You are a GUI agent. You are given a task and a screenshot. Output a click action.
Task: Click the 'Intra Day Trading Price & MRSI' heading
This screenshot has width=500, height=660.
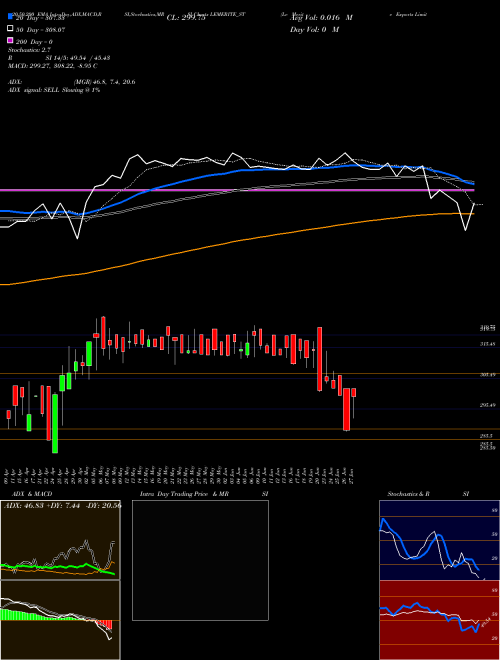(204, 494)
